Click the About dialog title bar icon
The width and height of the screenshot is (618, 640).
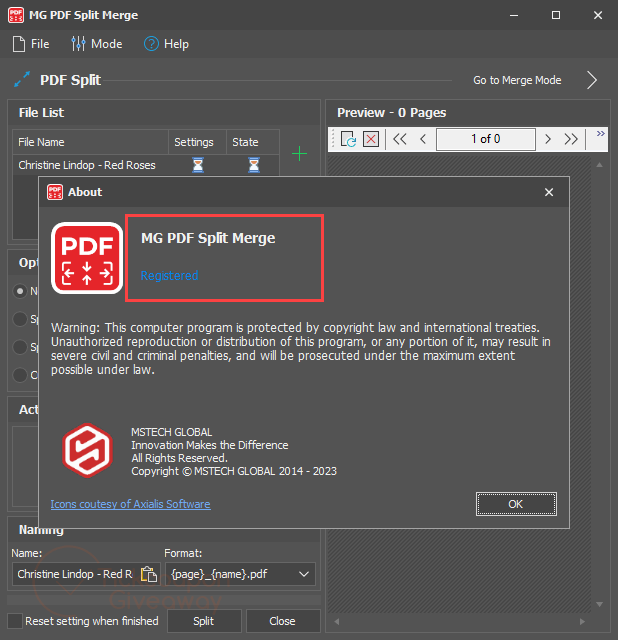[x=55, y=192]
